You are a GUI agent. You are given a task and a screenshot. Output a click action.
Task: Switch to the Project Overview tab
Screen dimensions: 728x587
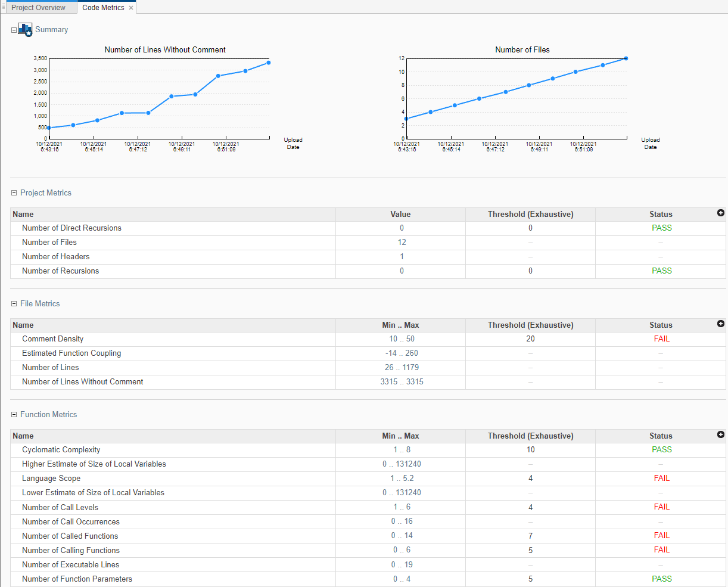(x=38, y=8)
